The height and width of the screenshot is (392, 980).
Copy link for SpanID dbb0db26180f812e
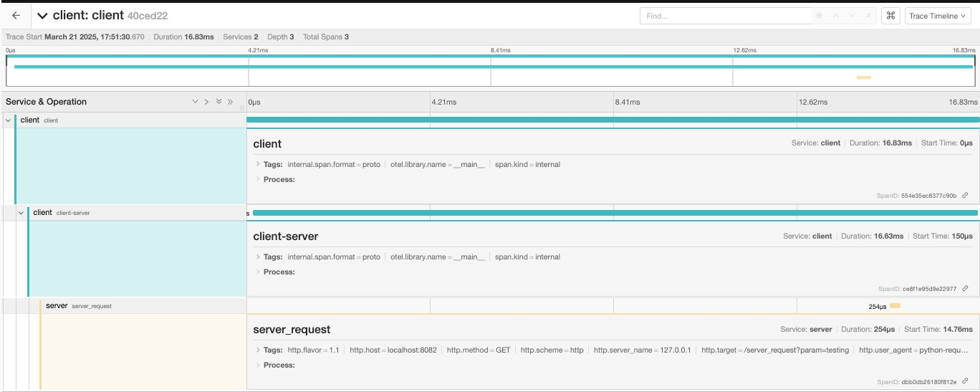[965, 382]
